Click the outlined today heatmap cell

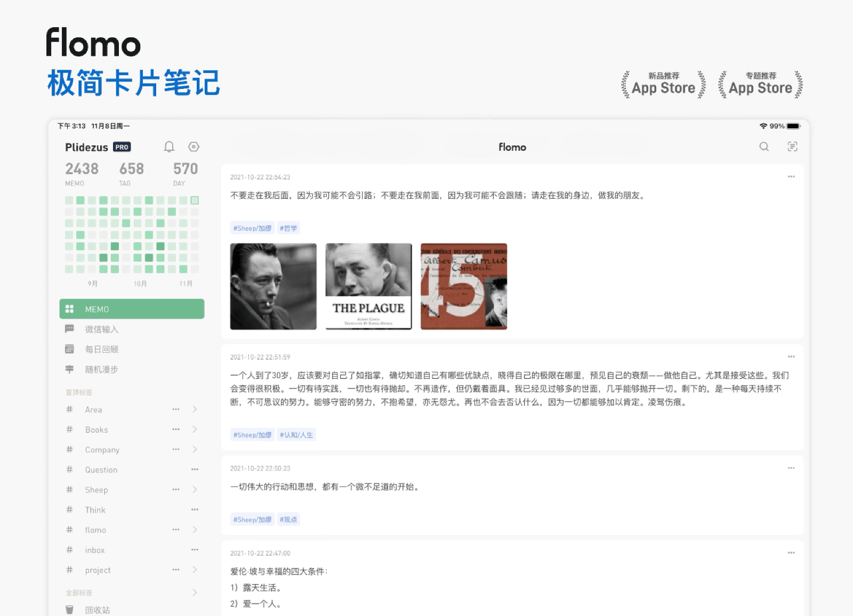point(195,200)
